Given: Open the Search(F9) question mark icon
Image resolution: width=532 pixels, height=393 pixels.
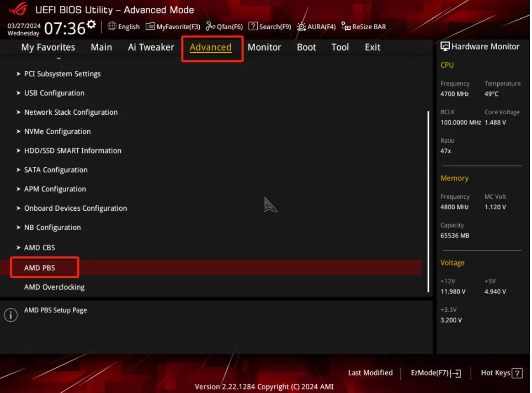Looking at the screenshot, I should point(253,26).
